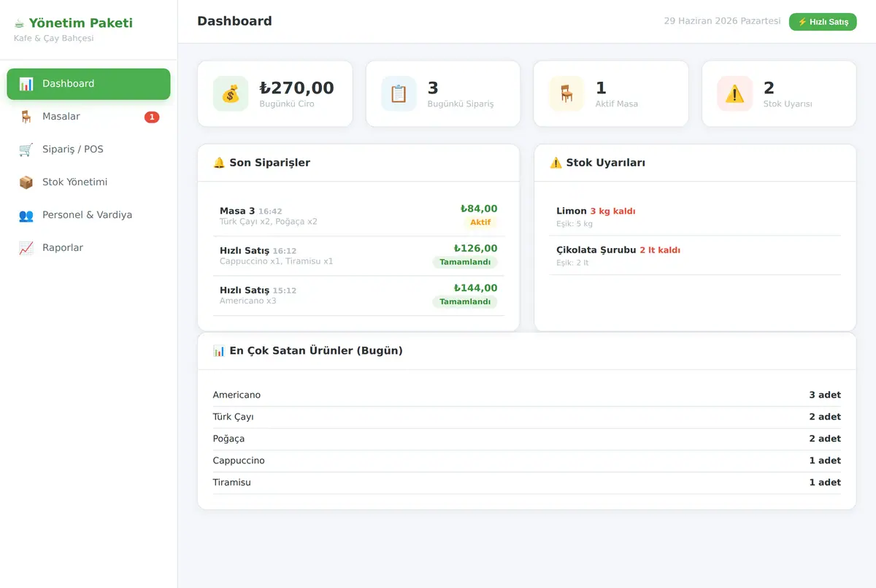Click the date 29 Haziran 2026 Pazartesi

(x=722, y=21)
